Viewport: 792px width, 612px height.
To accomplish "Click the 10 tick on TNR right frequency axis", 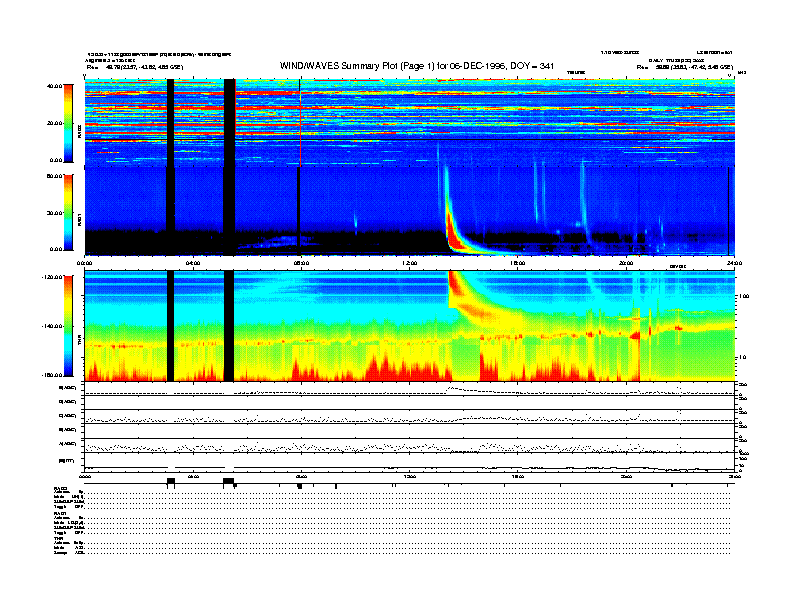I will [743, 357].
